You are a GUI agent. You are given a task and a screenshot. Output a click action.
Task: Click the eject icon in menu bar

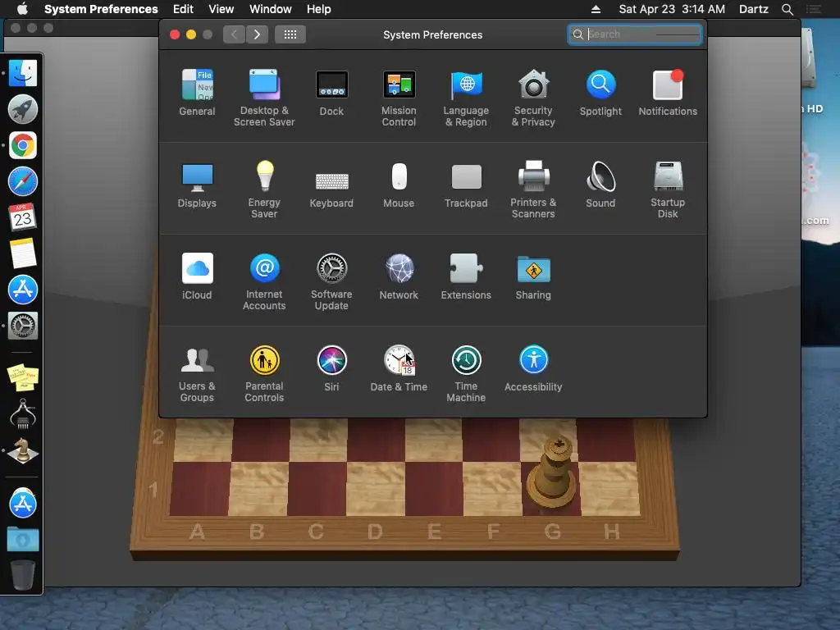click(x=596, y=9)
